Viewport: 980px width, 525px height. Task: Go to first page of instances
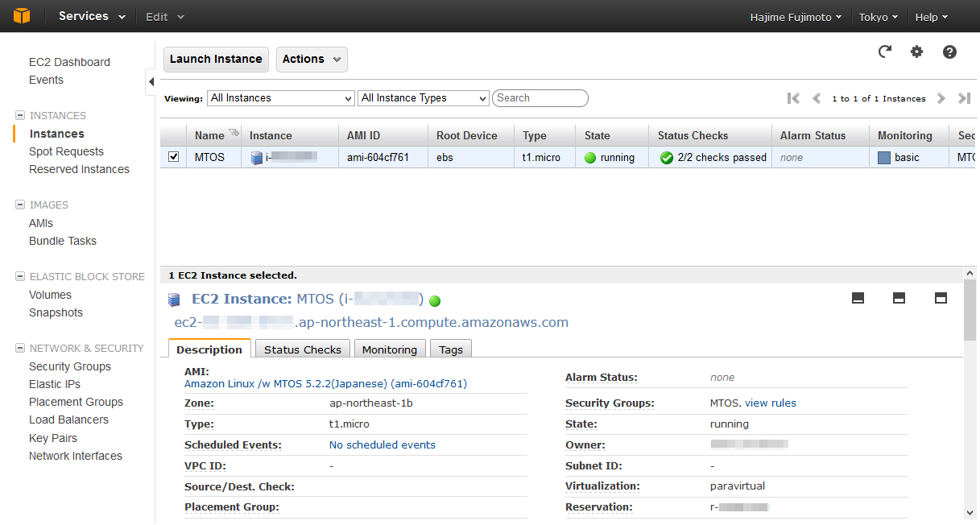click(793, 98)
